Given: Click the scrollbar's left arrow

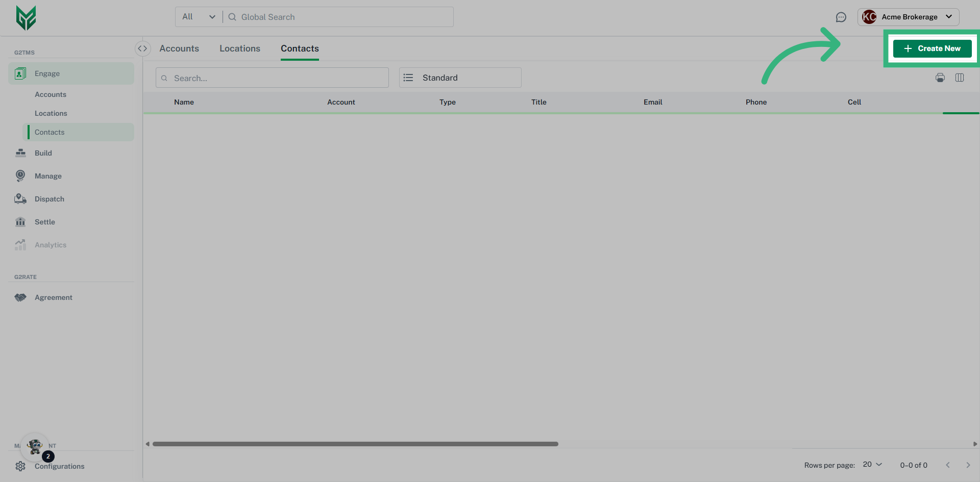Looking at the screenshot, I should coord(148,444).
